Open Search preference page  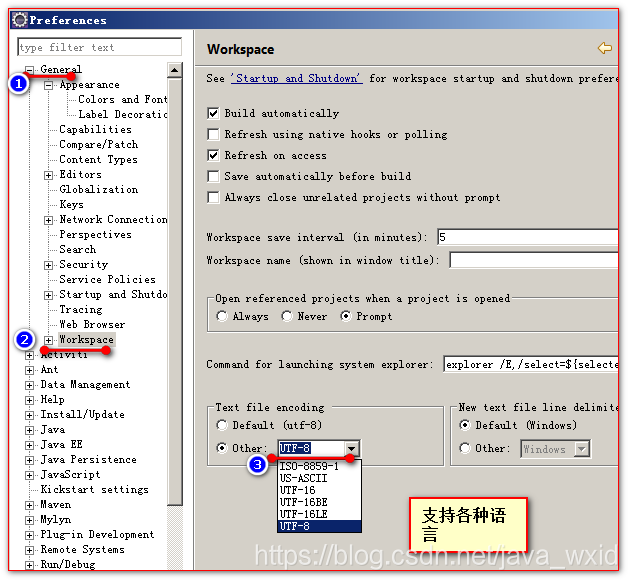(x=78, y=249)
